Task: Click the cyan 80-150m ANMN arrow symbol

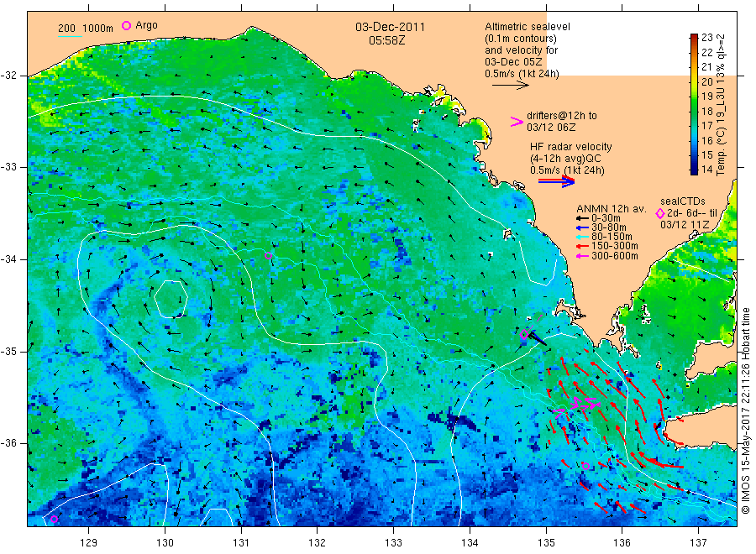Action: tap(582, 237)
